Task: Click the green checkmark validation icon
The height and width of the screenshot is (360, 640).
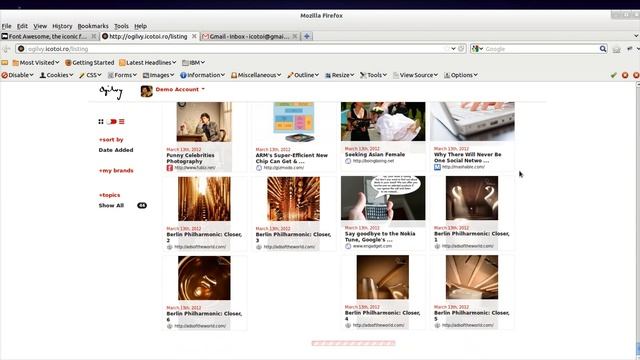Action: 613,75
